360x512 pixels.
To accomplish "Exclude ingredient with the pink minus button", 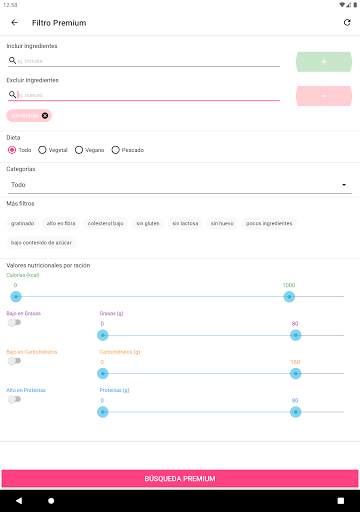I will [x=324, y=96].
